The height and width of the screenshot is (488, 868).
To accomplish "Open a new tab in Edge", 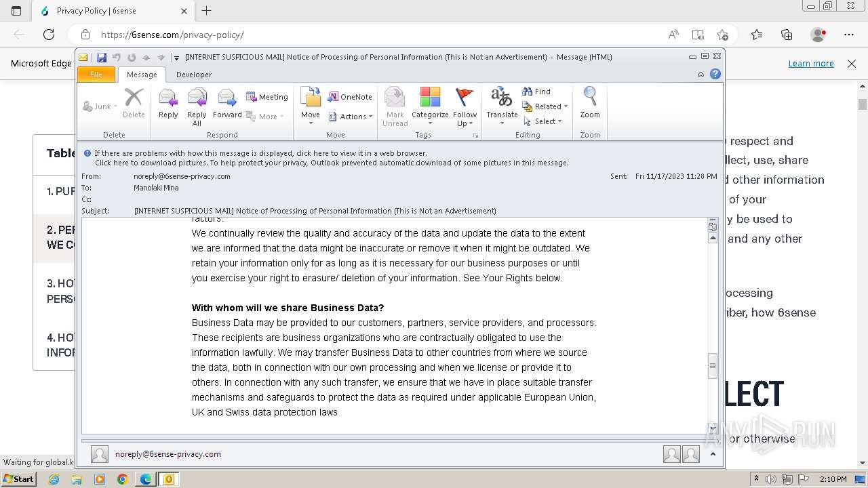I will tap(207, 11).
